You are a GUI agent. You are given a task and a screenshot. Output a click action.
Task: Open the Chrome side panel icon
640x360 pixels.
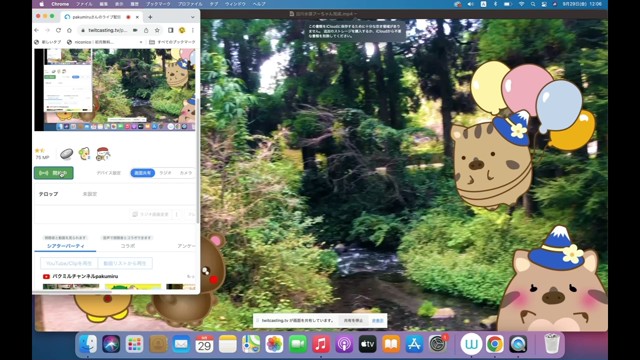pyautogui.click(x=171, y=30)
